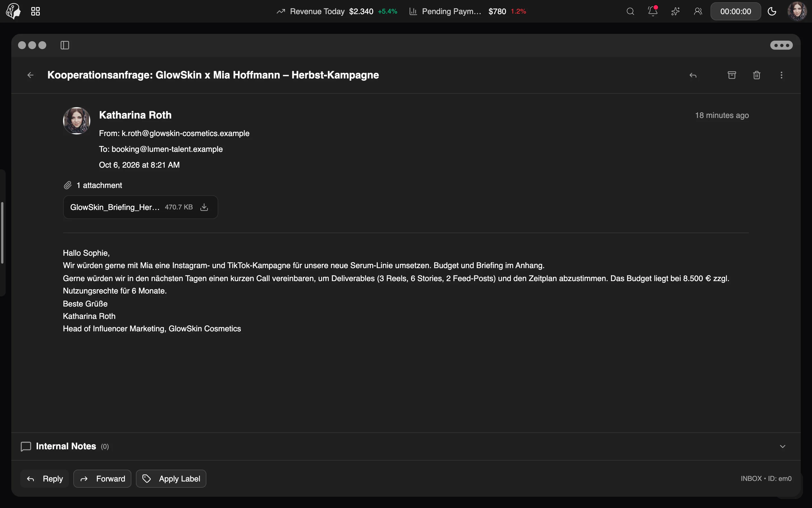This screenshot has width=812, height=508.
Task: Open the apps grid icon
Action: [x=35, y=11]
